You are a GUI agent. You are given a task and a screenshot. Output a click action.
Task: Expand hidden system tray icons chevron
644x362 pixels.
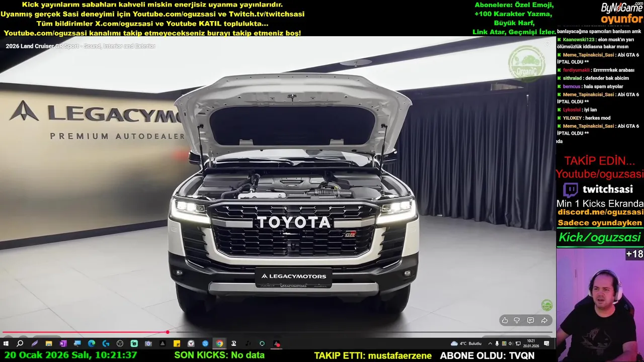tap(490, 344)
